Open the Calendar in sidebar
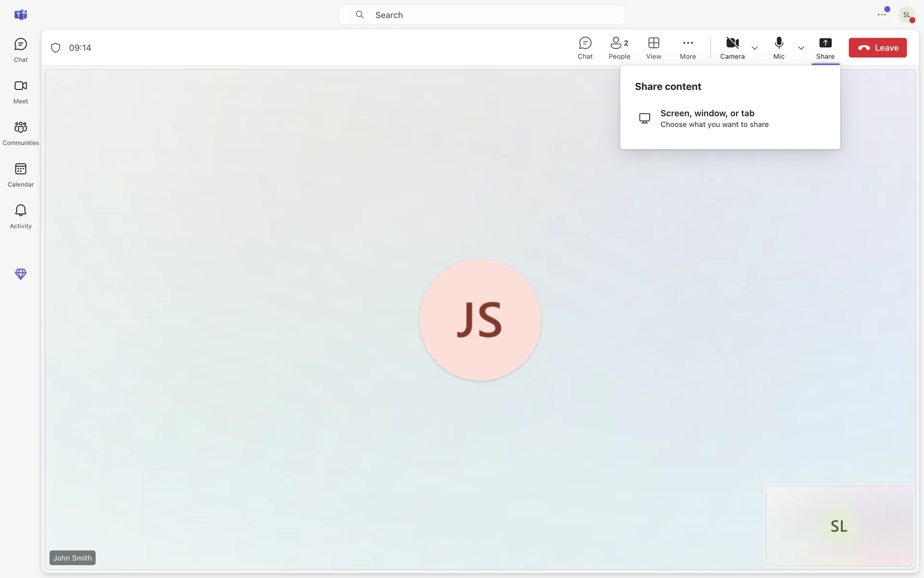Viewport: 924px width, 578px height. coord(21,174)
